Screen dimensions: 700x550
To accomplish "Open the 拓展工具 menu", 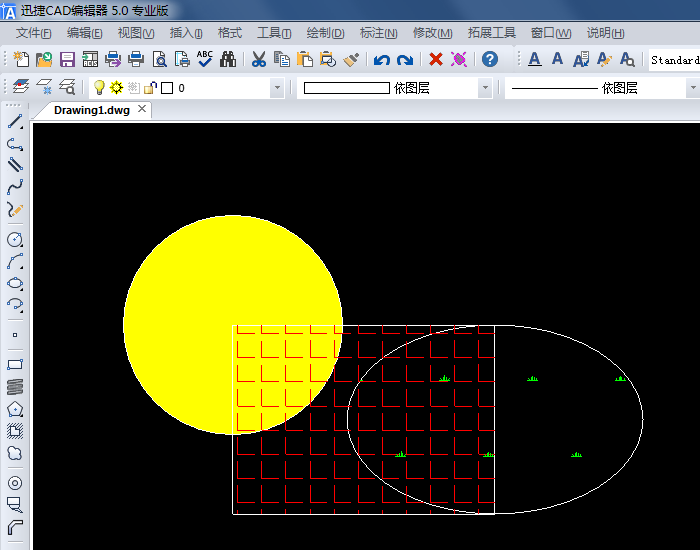I will pyautogui.click(x=492, y=33).
